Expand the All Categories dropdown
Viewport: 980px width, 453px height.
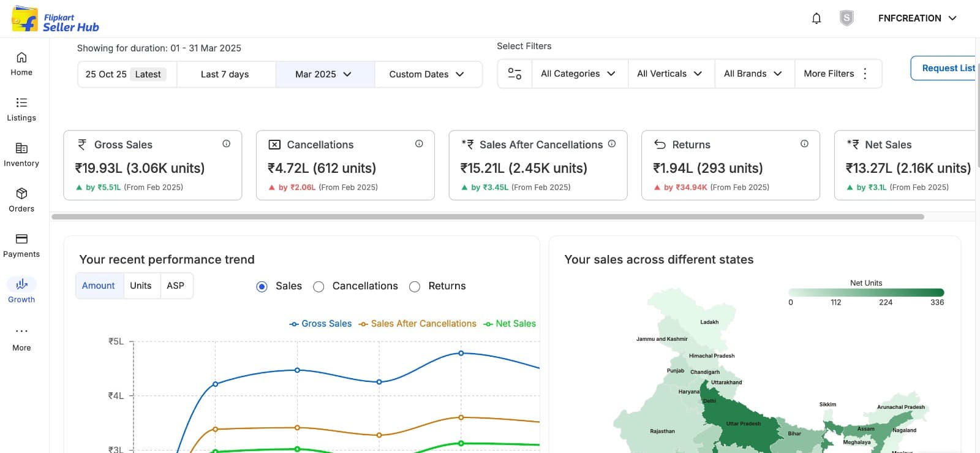point(578,74)
